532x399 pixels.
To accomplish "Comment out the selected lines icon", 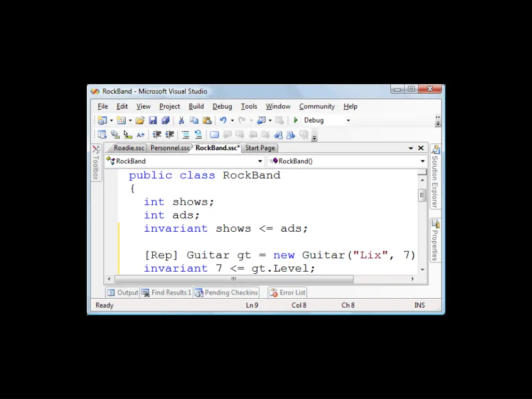I will (x=185, y=135).
